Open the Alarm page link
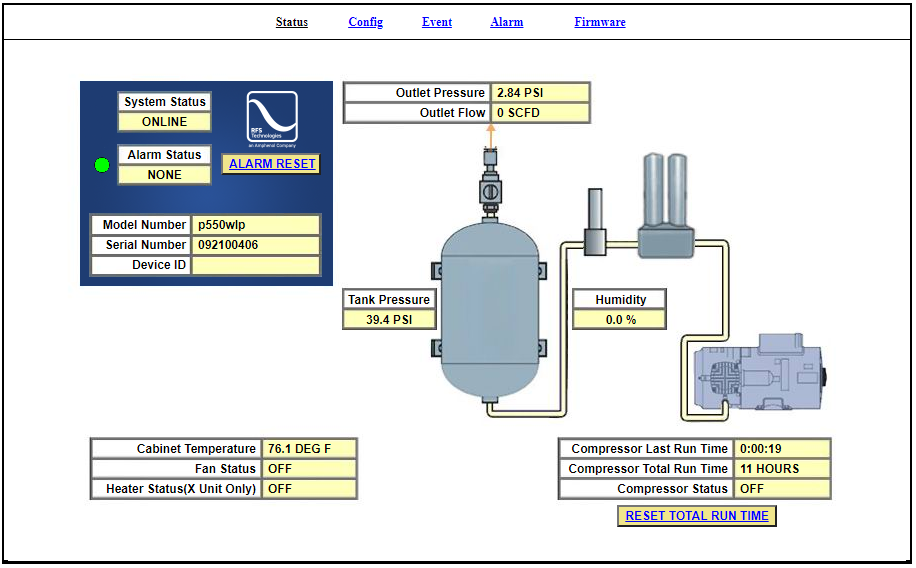 pyautogui.click(x=507, y=22)
